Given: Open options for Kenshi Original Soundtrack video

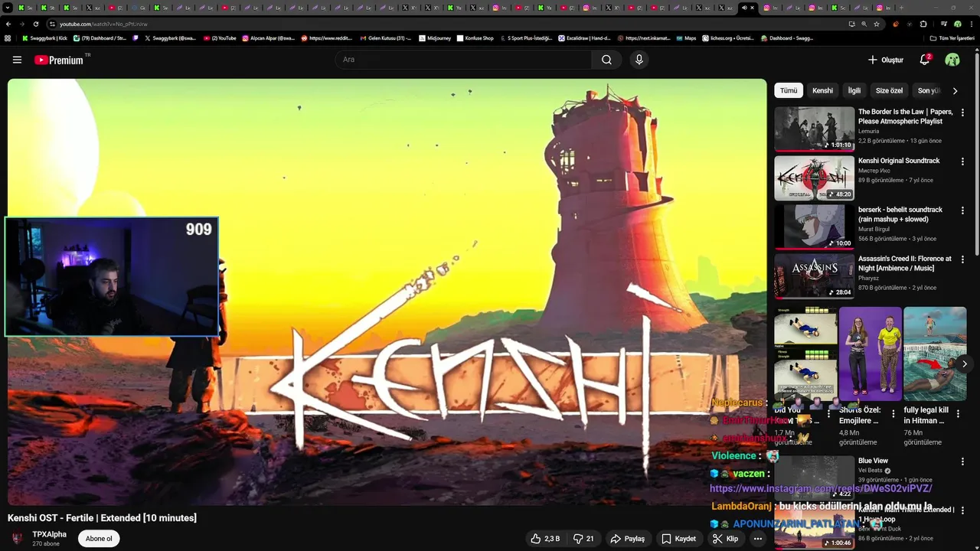Looking at the screenshot, I should point(962,161).
